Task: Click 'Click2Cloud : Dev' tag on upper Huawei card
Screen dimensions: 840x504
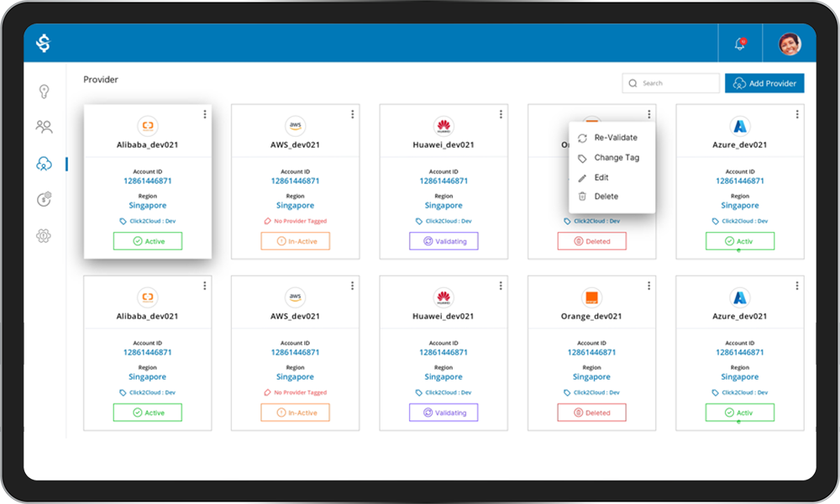Action: (x=449, y=221)
